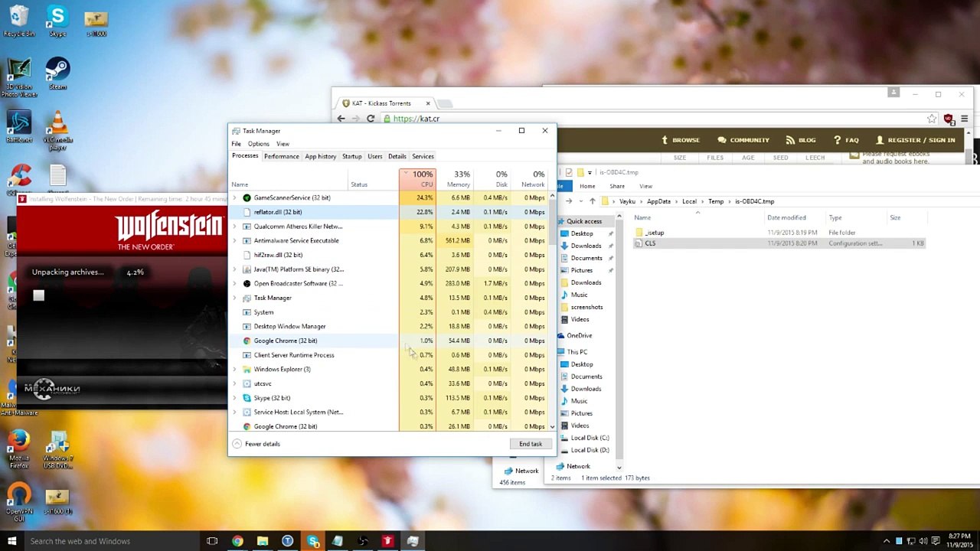
Task: Open the Community link on KAT
Action: point(743,140)
